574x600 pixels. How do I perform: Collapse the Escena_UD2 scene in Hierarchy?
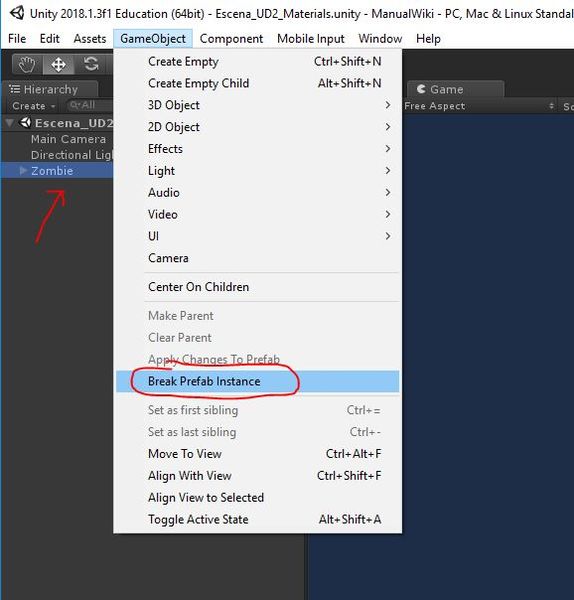point(10,123)
